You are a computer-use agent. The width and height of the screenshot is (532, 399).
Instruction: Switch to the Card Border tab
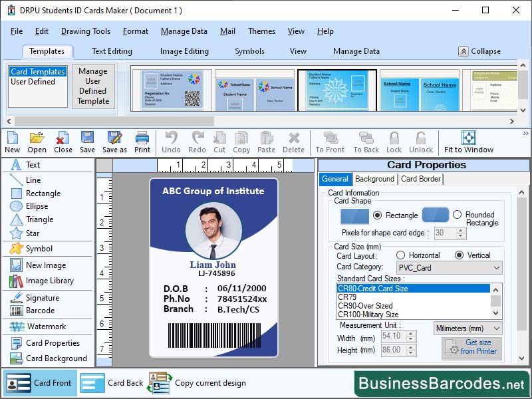point(420,179)
